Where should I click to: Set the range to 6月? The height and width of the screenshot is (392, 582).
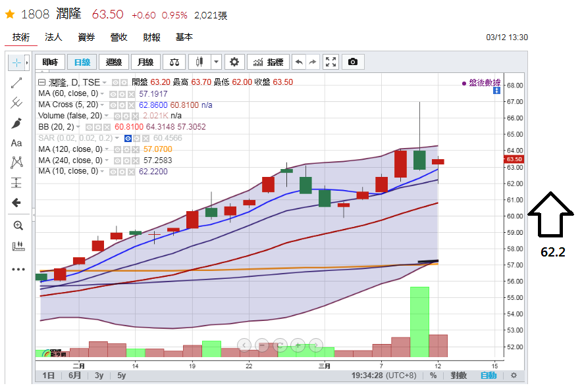74,376
